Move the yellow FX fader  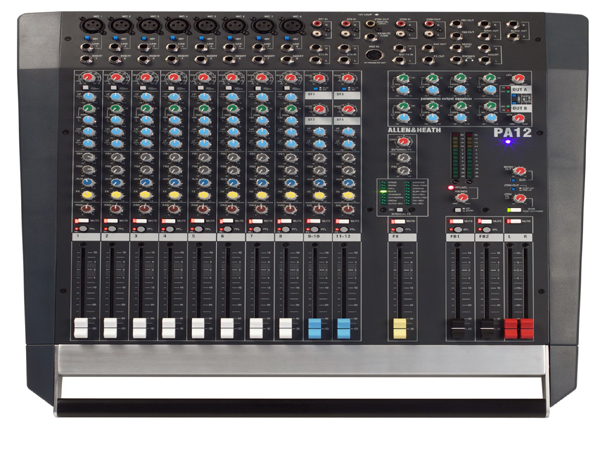(x=399, y=328)
